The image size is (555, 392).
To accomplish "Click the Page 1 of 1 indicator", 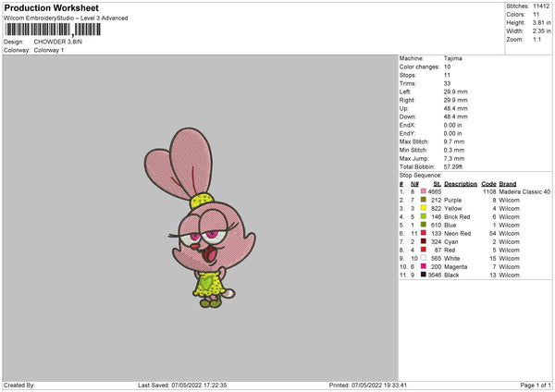I will point(536,386).
